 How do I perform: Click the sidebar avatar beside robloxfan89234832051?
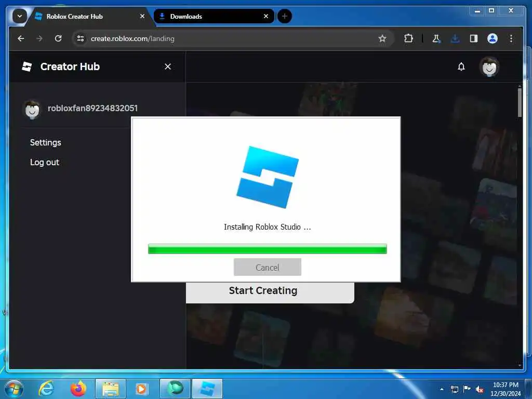32,109
